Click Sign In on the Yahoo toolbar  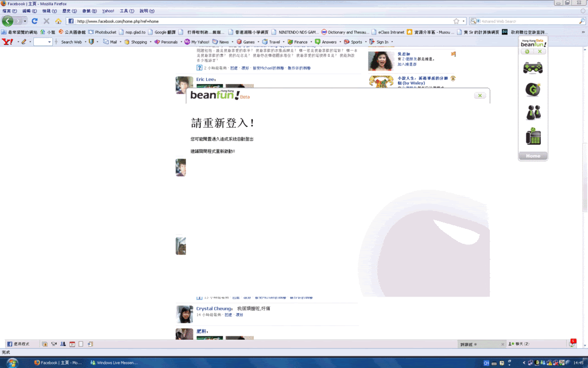click(379, 41)
